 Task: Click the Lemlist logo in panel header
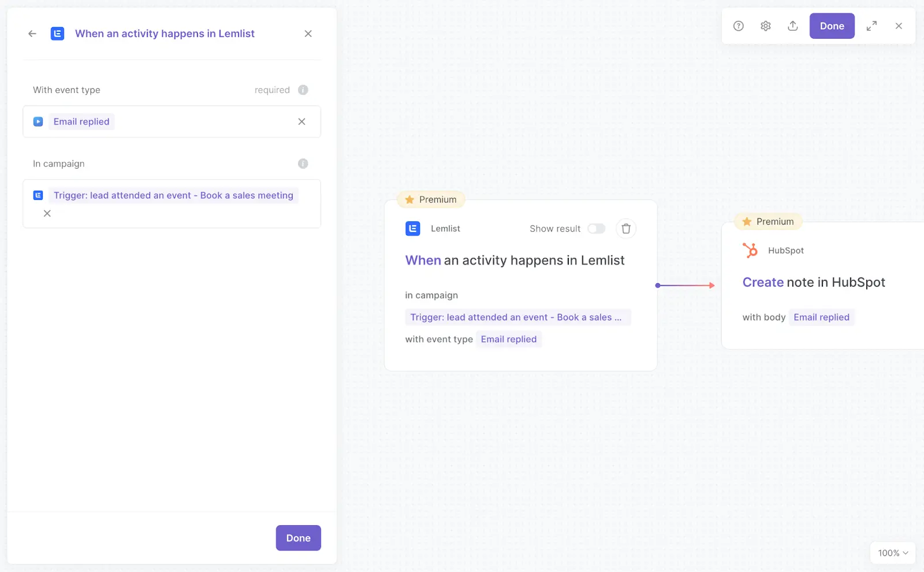point(58,34)
